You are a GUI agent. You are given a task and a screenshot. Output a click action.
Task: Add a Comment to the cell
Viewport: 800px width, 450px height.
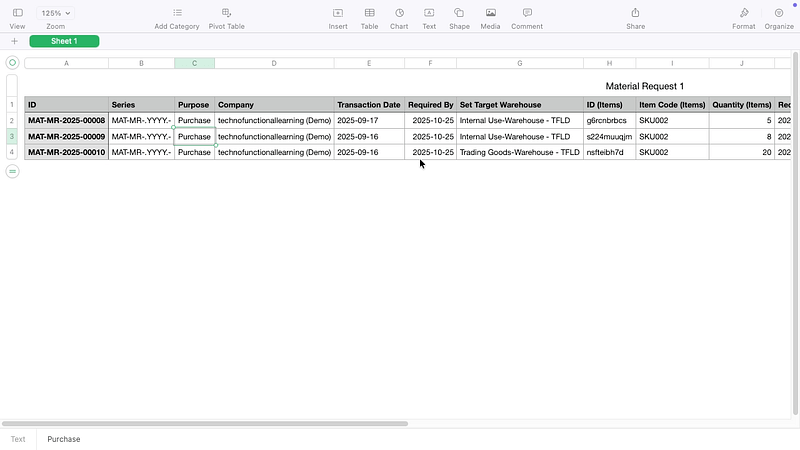click(x=527, y=13)
